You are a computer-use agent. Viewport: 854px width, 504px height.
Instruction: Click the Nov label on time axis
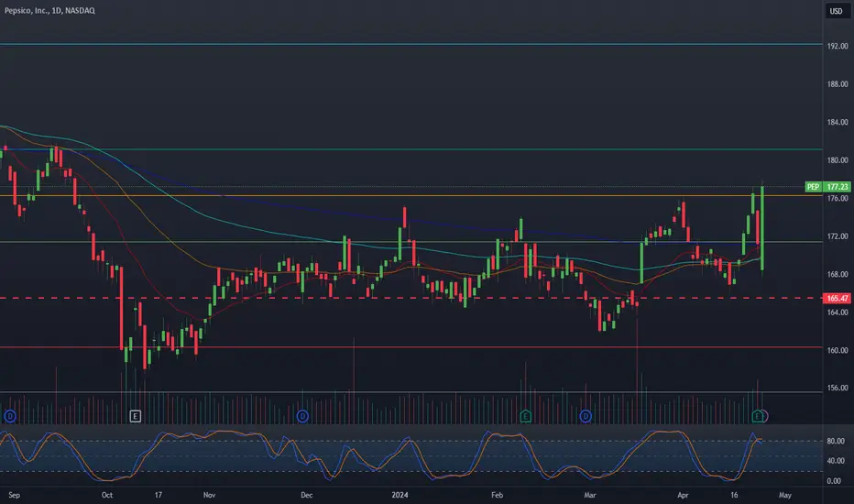point(209,495)
